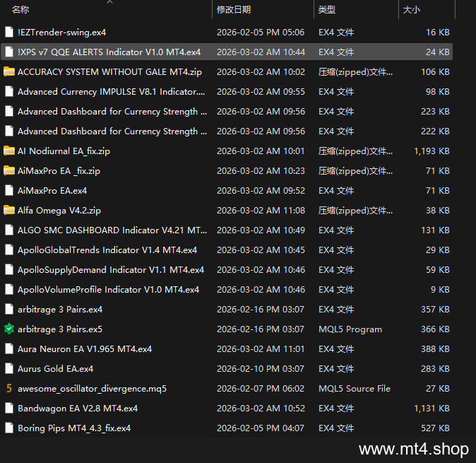Click the file icon of ApolloVolumeProfile Indicator
The image size is (476, 463).
[x=9, y=289]
